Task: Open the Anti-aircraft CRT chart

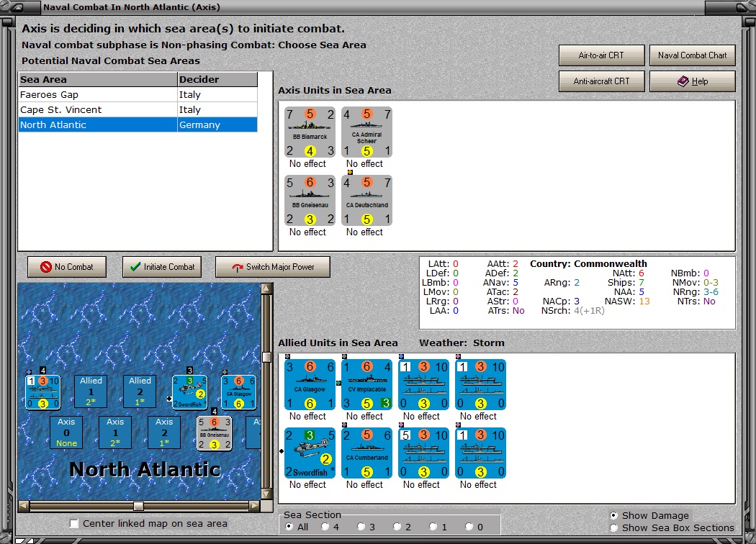Action: pos(602,81)
